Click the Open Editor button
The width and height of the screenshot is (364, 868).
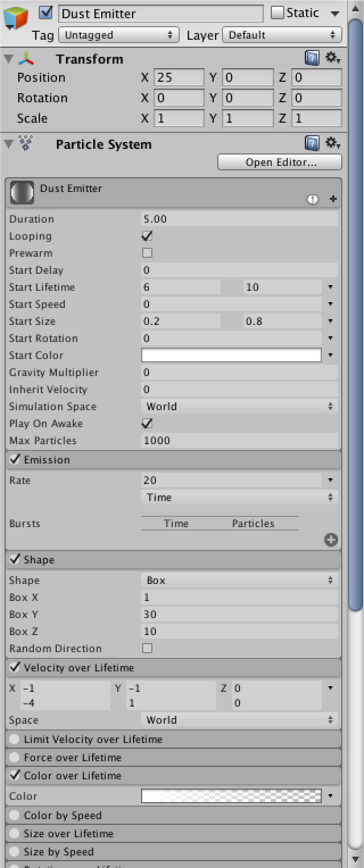pyautogui.click(x=280, y=162)
